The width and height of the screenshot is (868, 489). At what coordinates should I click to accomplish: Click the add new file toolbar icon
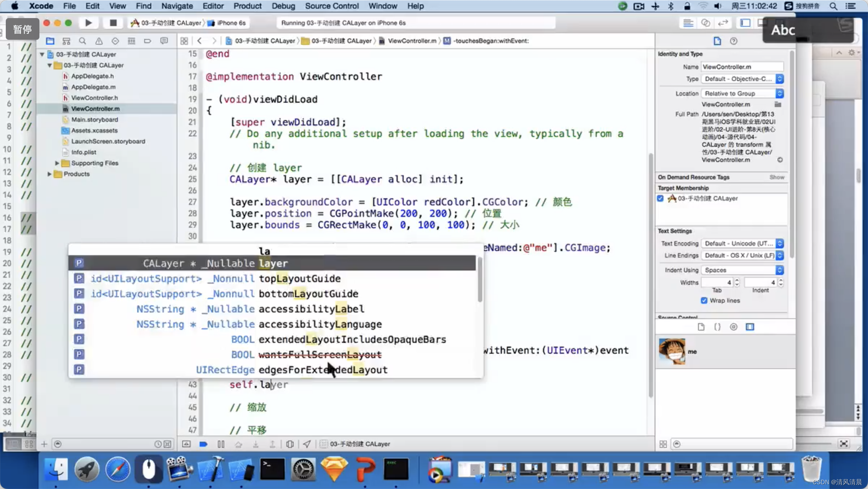tap(43, 444)
